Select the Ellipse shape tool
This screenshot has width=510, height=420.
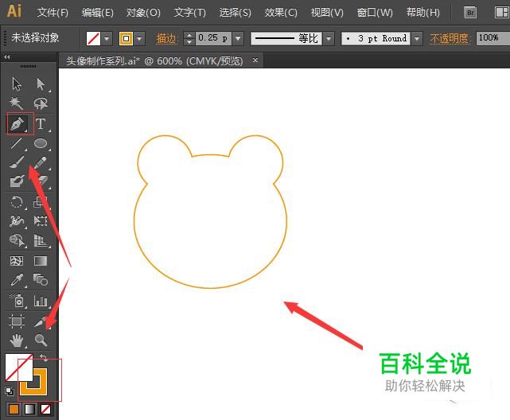pyautogui.click(x=41, y=143)
